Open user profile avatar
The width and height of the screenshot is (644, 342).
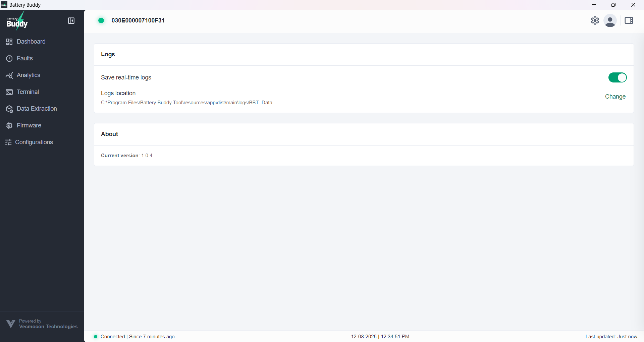(610, 21)
